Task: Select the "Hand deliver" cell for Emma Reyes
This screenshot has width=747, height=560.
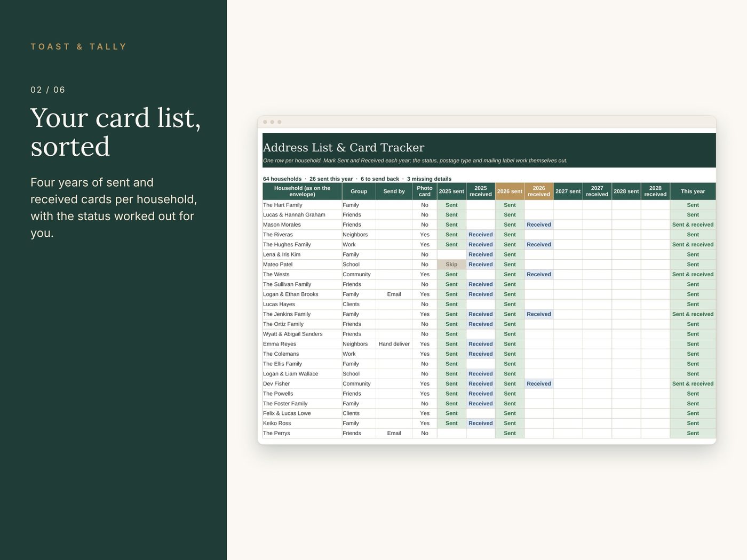Action: click(394, 344)
